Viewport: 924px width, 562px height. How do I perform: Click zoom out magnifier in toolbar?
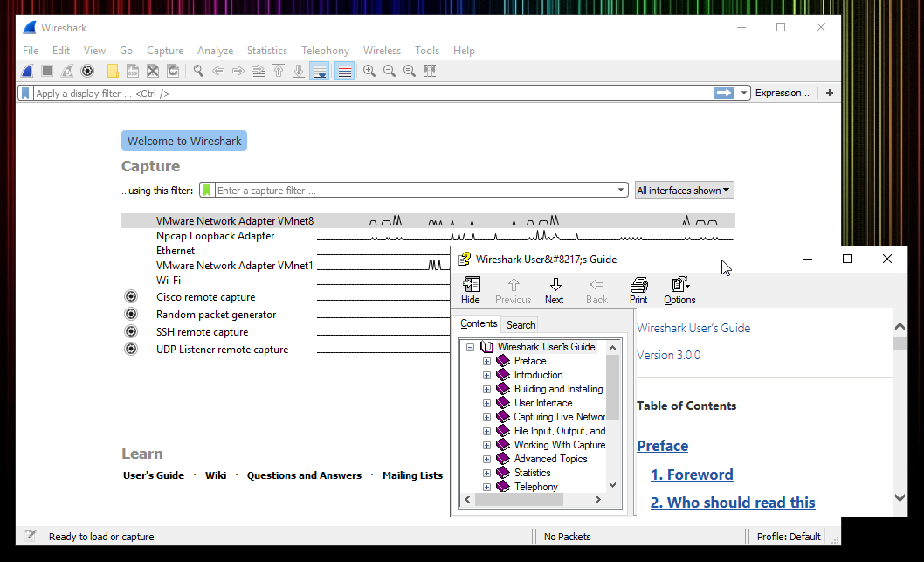390,71
